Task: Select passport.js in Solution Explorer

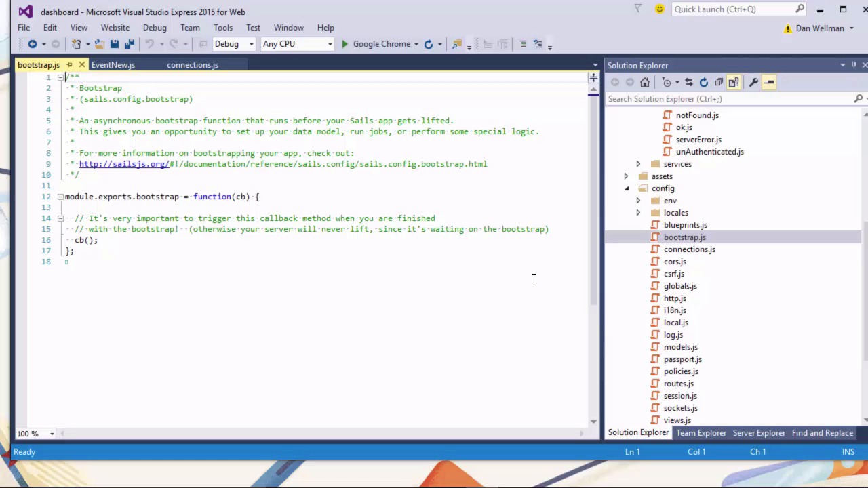Action: (x=682, y=359)
